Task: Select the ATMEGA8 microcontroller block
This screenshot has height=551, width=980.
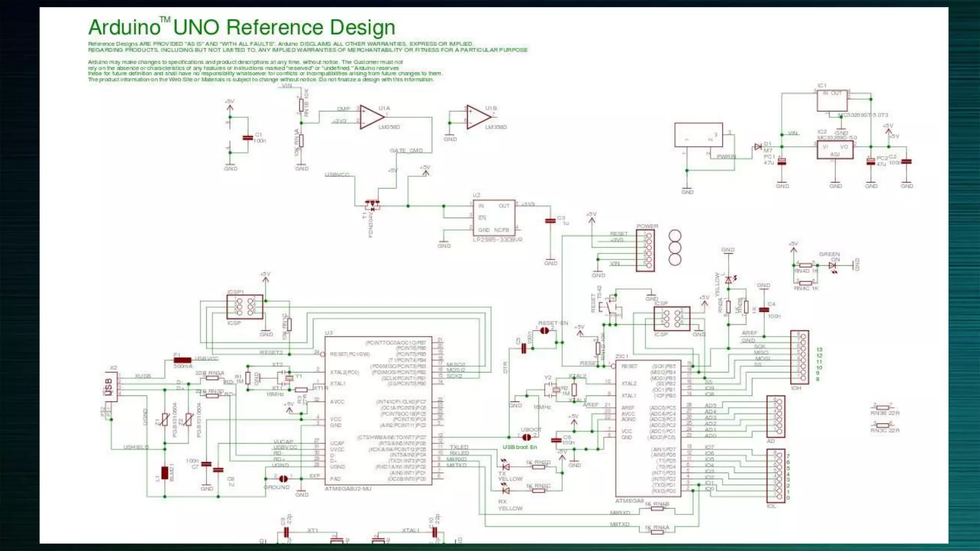Action: tap(647, 428)
